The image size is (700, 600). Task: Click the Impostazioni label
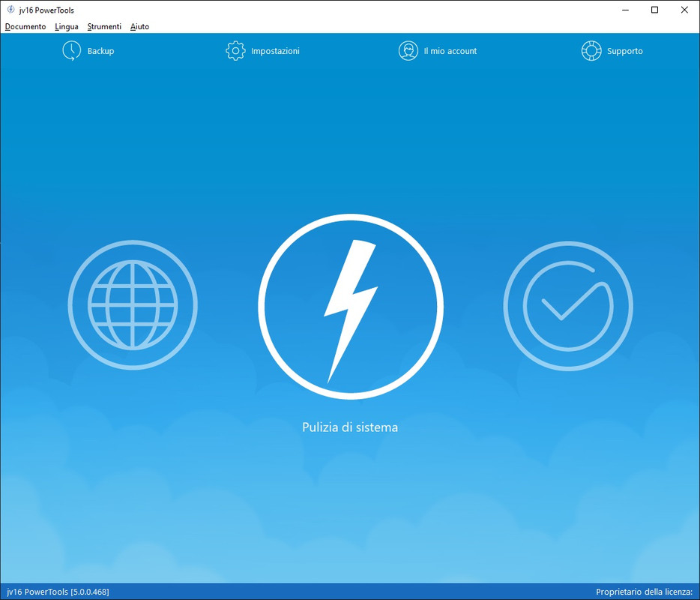pyautogui.click(x=275, y=51)
